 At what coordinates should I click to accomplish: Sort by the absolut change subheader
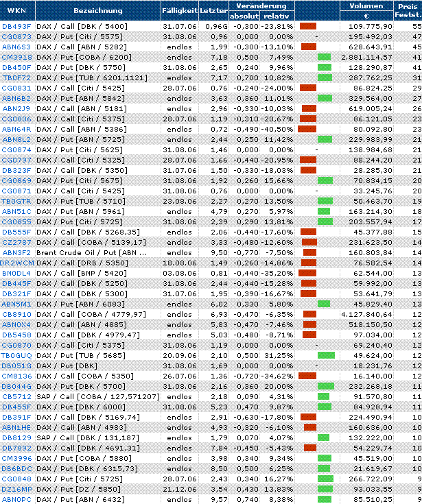pyautogui.click(x=244, y=16)
